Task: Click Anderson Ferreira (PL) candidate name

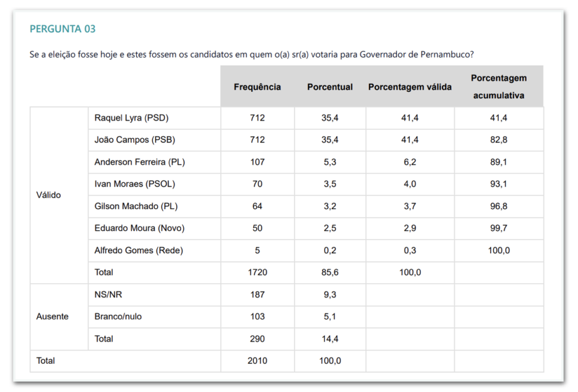Action: (x=139, y=162)
